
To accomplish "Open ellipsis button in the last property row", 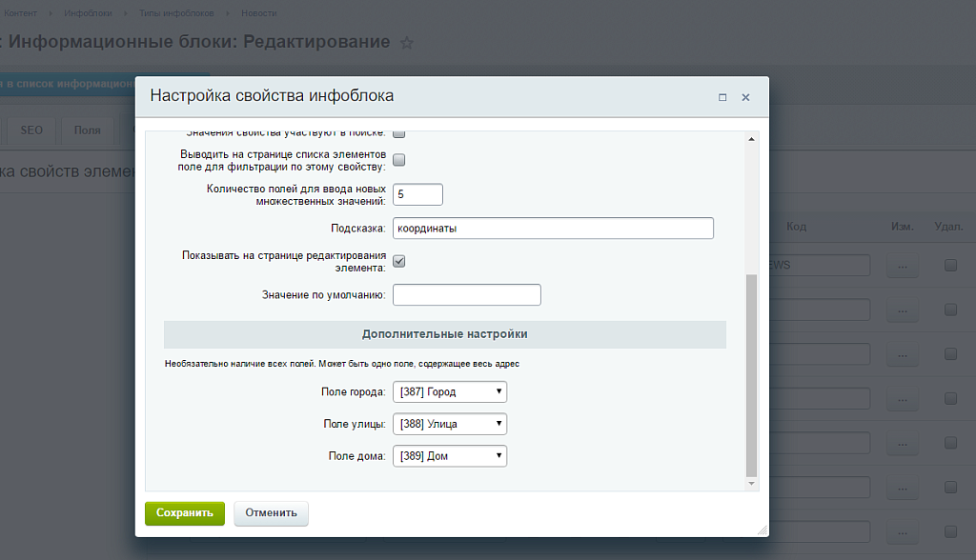I will tap(903, 532).
